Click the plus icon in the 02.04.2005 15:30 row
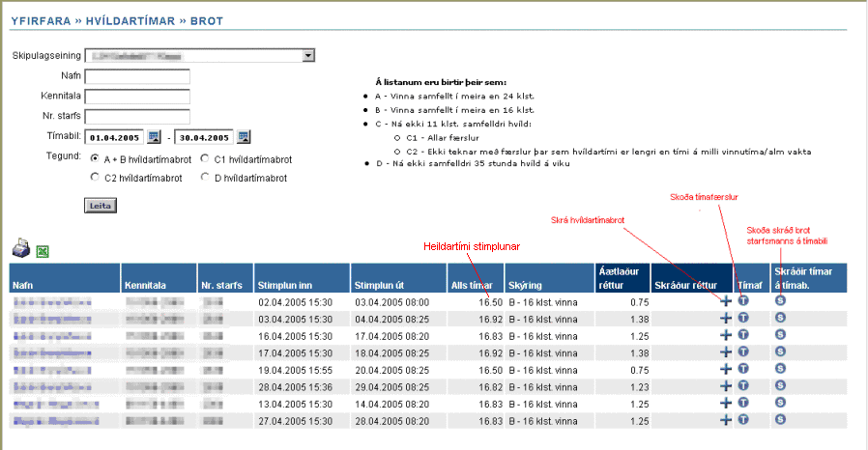Viewport: 868px width, 450px height. tap(726, 300)
